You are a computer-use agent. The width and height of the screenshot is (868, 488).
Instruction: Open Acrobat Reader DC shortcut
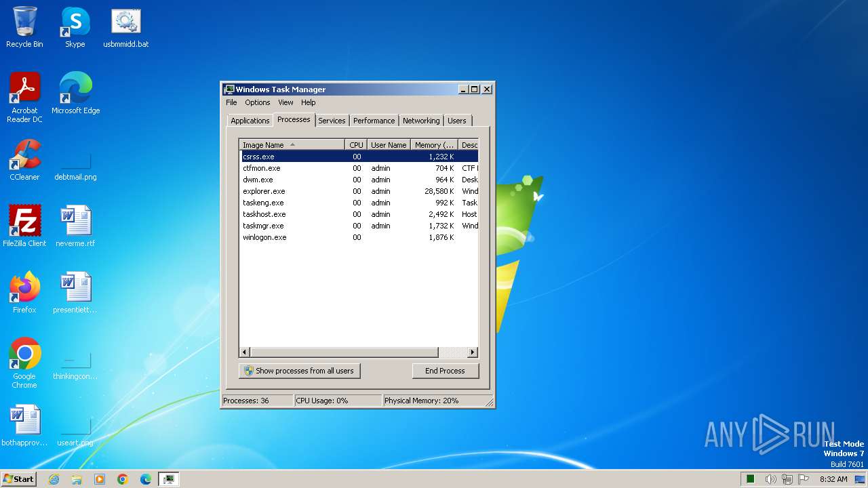pos(24,97)
